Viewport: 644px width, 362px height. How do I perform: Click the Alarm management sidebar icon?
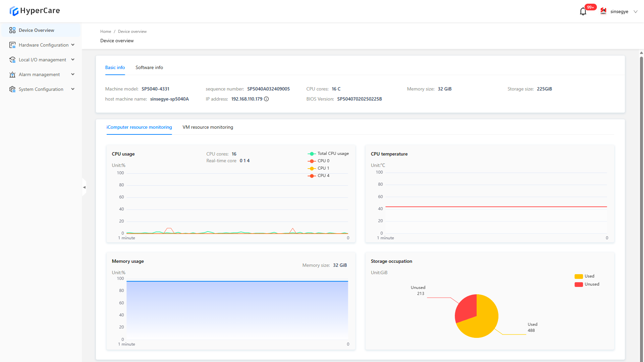[12, 74]
